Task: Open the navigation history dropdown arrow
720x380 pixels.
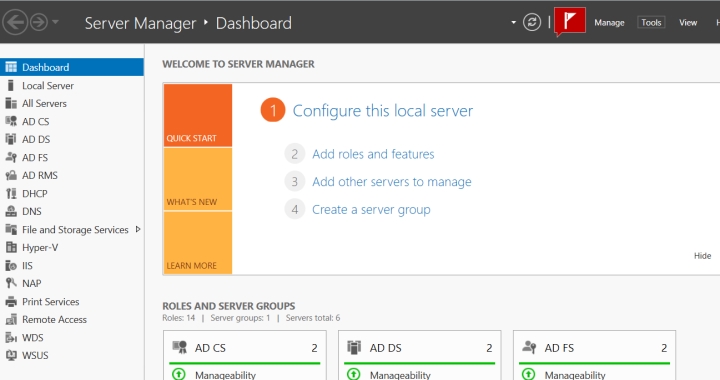Action: (x=55, y=22)
